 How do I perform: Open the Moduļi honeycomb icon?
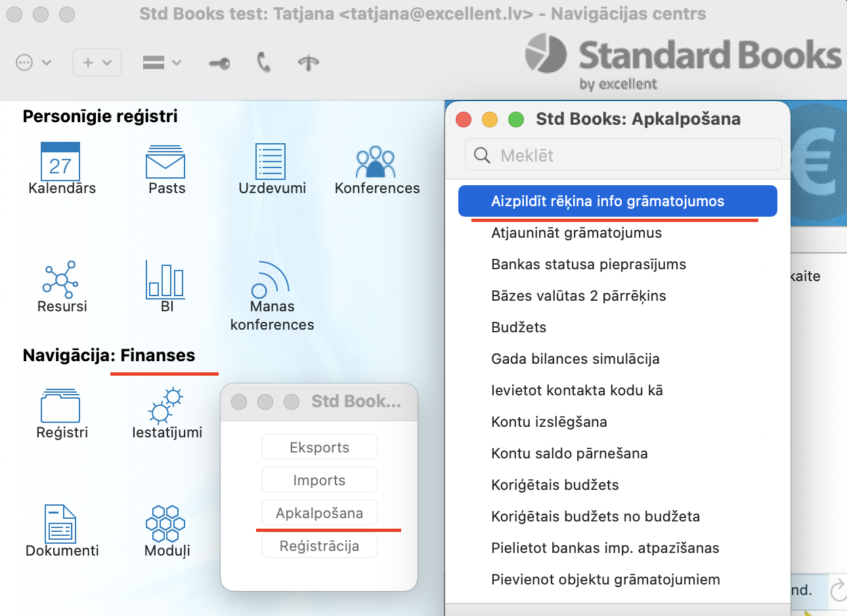pos(165,523)
